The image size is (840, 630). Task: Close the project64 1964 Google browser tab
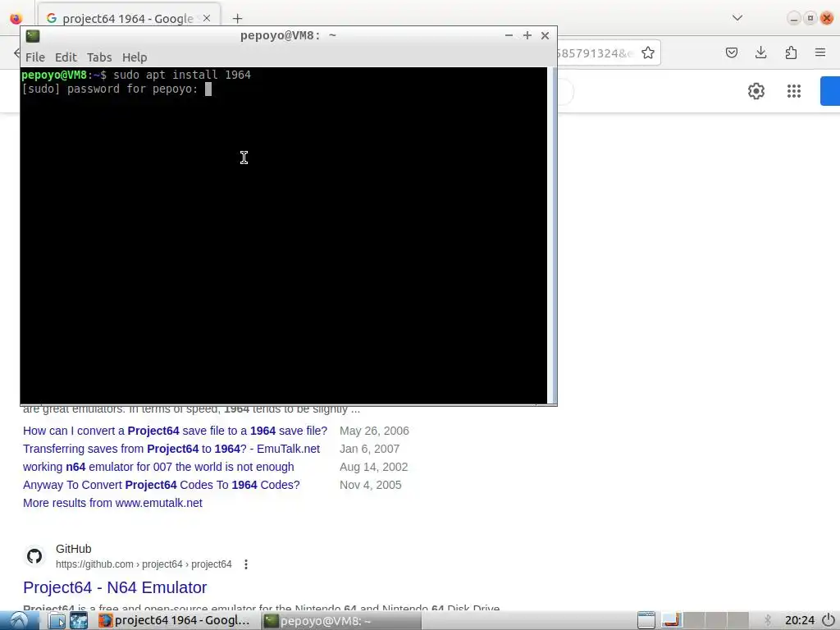tap(207, 18)
